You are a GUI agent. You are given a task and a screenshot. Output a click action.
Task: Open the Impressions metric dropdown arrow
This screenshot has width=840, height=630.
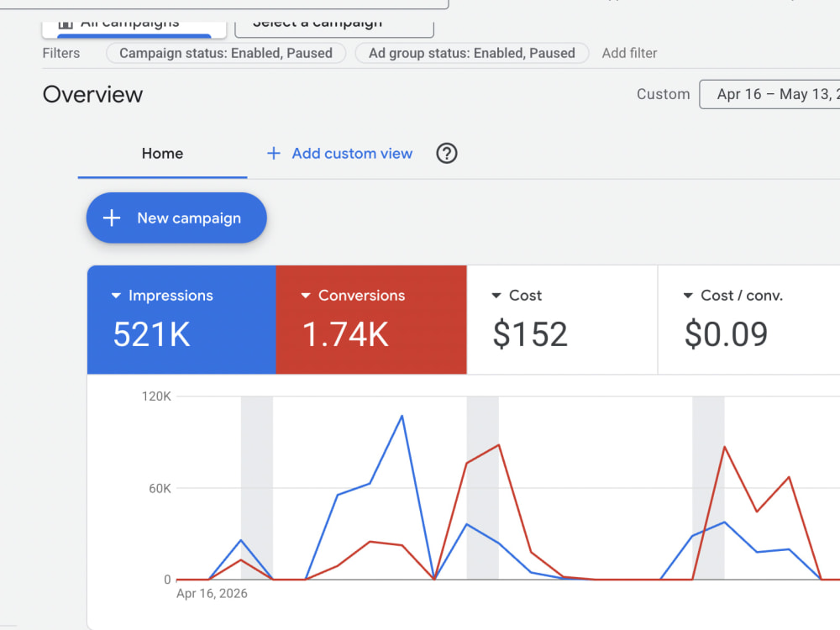click(116, 296)
